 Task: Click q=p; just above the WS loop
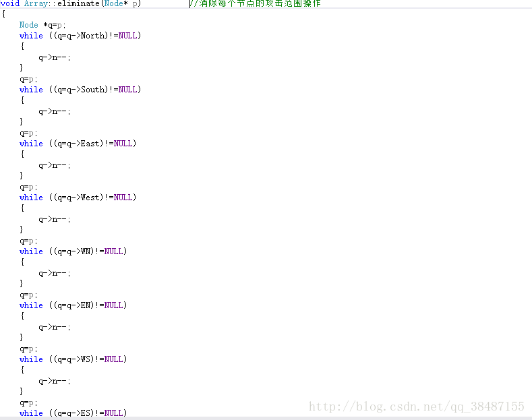(x=28, y=349)
